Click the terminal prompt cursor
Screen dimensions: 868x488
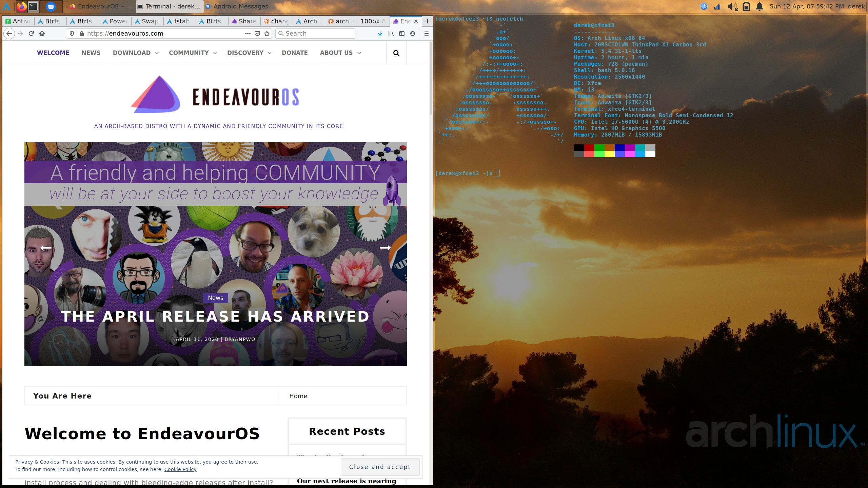tap(498, 174)
